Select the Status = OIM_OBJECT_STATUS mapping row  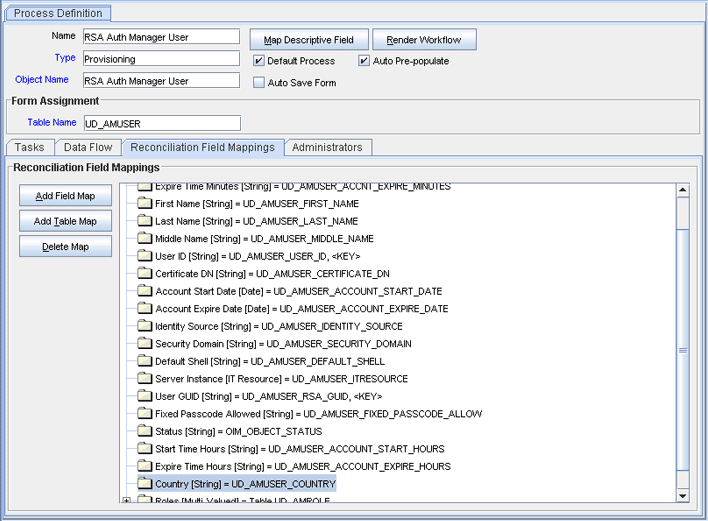(230, 431)
